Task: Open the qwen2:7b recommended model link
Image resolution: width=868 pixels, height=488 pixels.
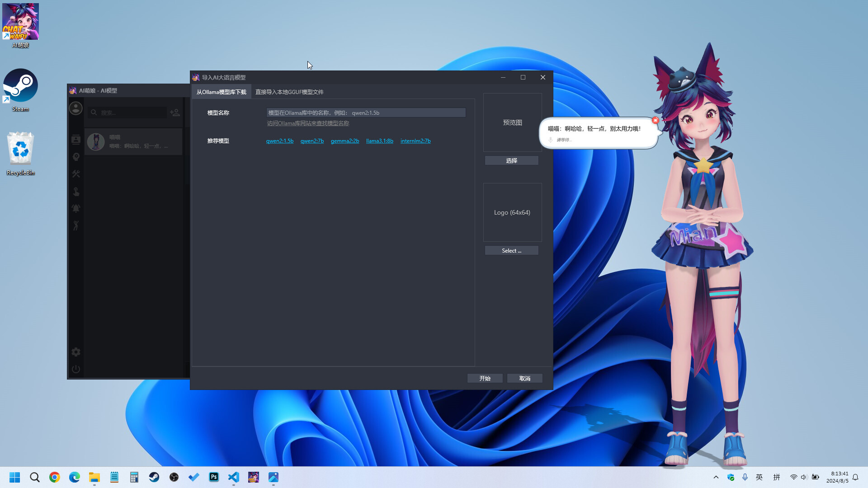Action: tap(312, 141)
